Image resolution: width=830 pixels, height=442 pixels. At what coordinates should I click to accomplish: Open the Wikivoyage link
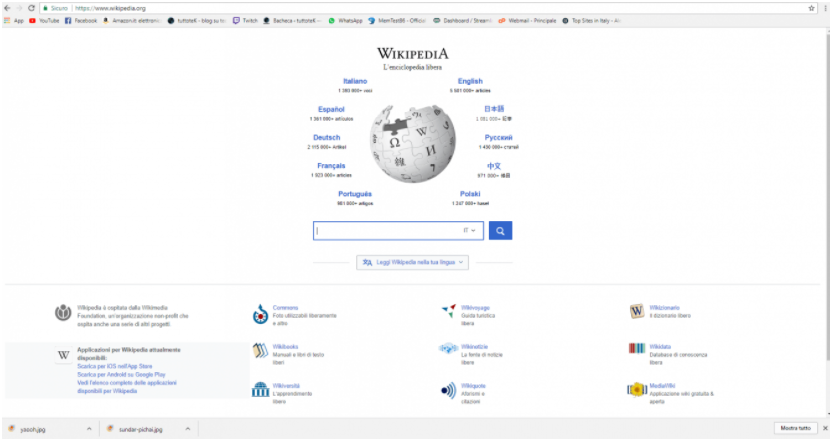[x=475, y=308]
